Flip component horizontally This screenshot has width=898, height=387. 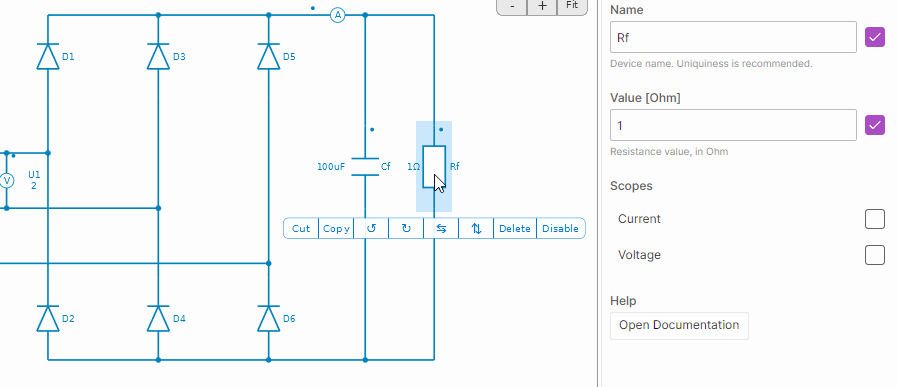[x=441, y=228]
